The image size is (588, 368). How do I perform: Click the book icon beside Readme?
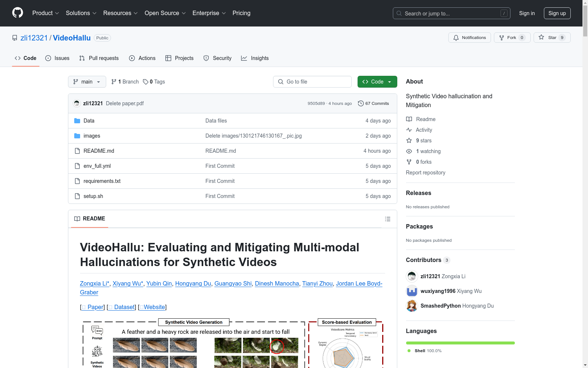(x=409, y=119)
